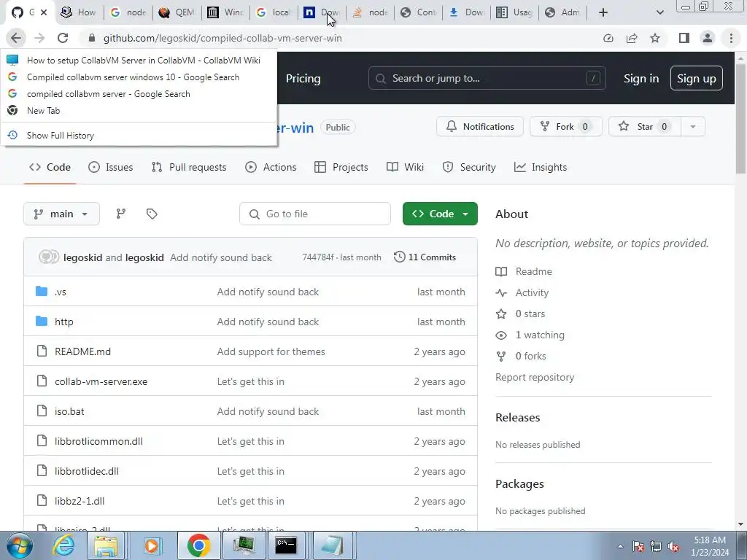
Task: Click in the Go to file search field
Action: [315, 214]
